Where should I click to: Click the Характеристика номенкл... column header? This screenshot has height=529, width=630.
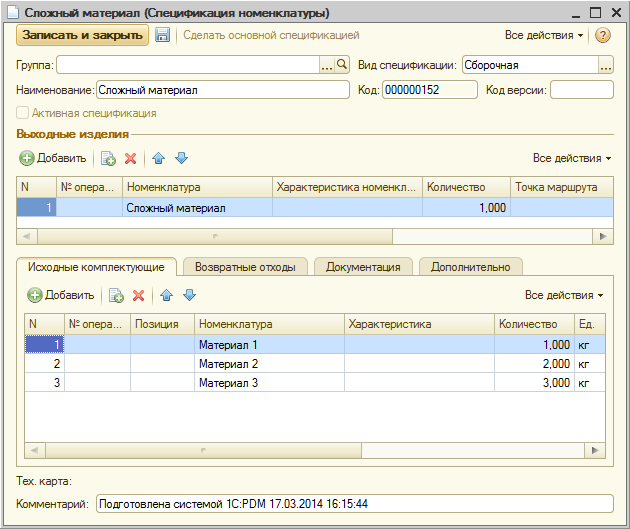(347, 187)
